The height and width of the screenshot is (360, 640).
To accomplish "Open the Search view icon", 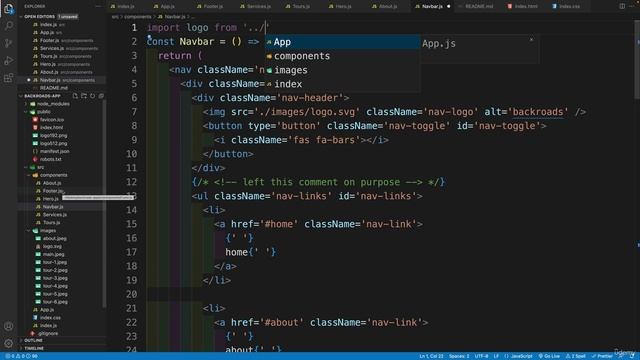I will point(8,26).
